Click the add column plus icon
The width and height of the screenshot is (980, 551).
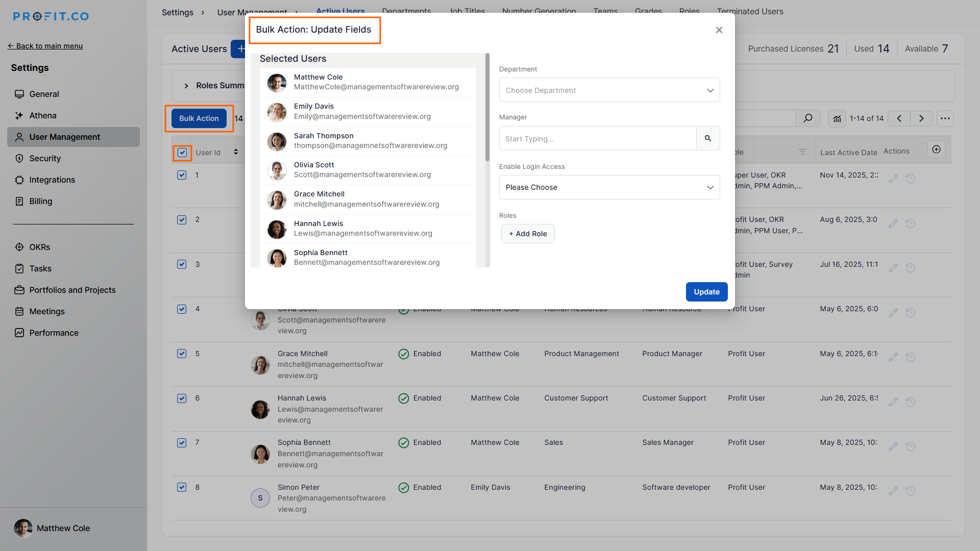(936, 149)
